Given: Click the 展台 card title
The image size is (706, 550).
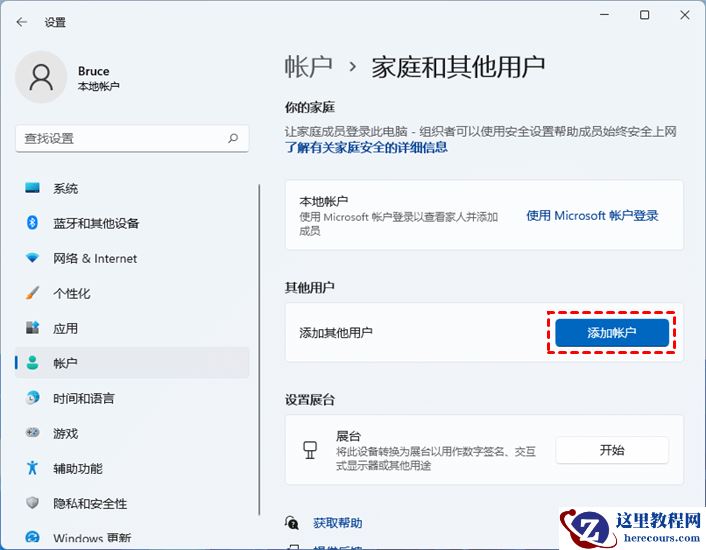Looking at the screenshot, I should [348, 436].
